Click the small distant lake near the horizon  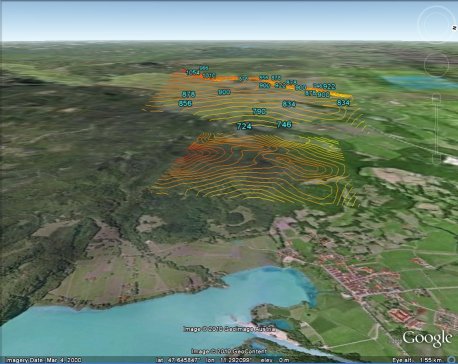tap(418, 81)
